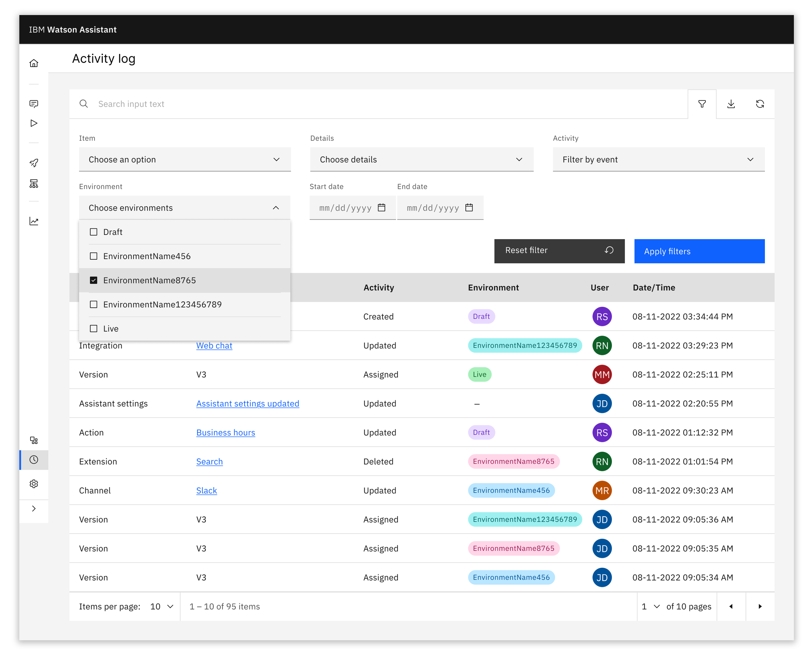Viewport: 812px width, 661px height.
Task: Expand the 'Filter by event' Activity dropdown
Action: (658, 160)
